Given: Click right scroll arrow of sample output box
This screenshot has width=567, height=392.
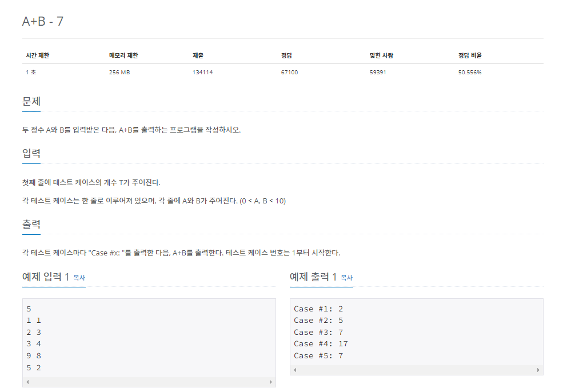Looking at the screenshot, I should click(538, 370).
